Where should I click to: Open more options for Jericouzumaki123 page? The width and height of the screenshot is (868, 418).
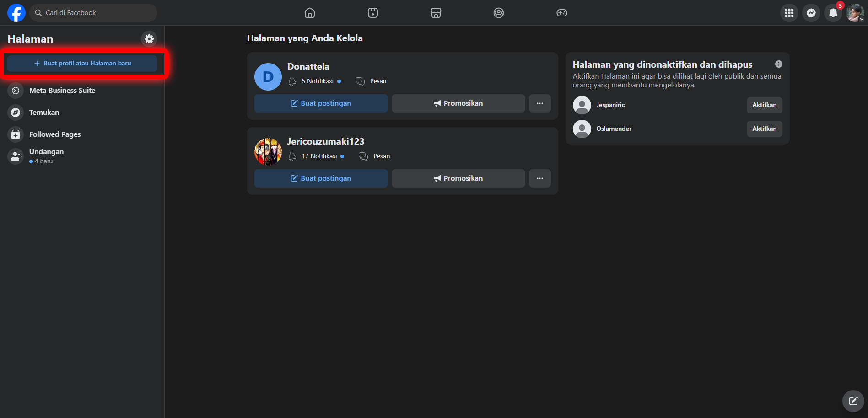coord(539,178)
